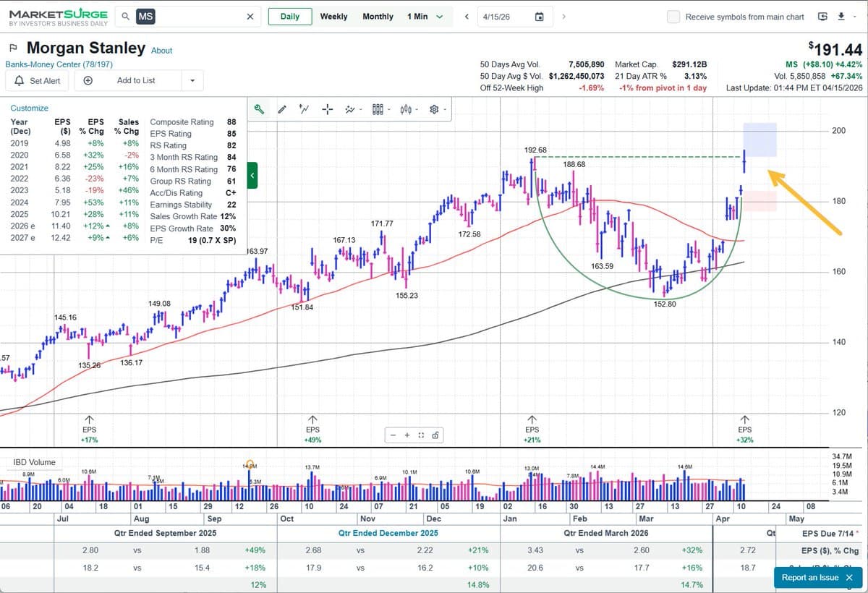Click the IBD Volume label
The width and height of the screenshot is (868, 593).
click(x=34, y=462)
